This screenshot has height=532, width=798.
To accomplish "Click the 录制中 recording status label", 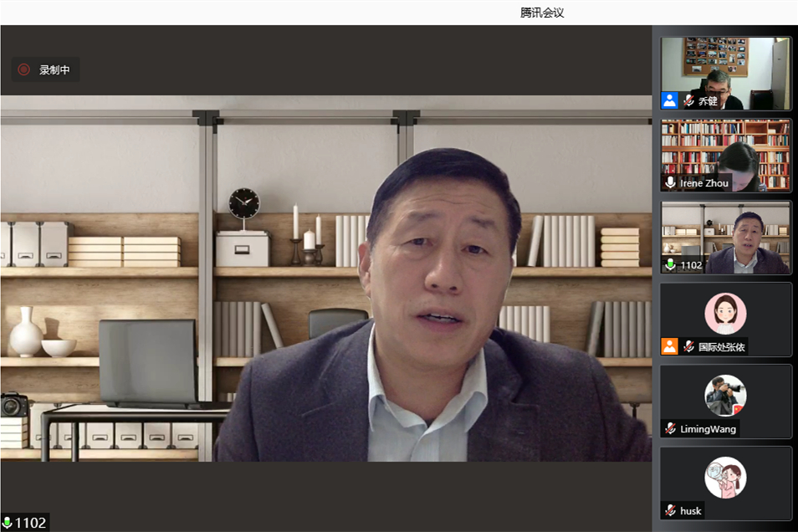I will (x=54, y=69).
